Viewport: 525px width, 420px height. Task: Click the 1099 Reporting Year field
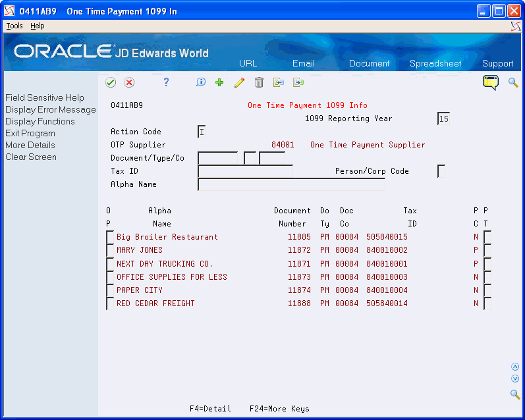443,118
